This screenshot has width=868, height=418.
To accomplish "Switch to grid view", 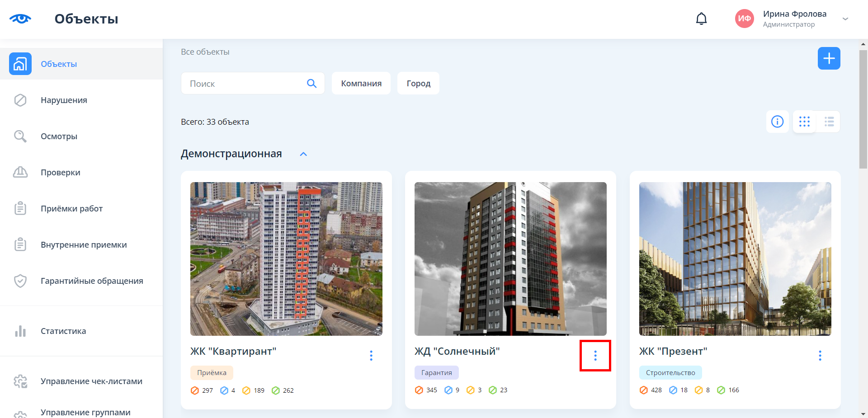I will pyautogui.click(x=804, y=122).
